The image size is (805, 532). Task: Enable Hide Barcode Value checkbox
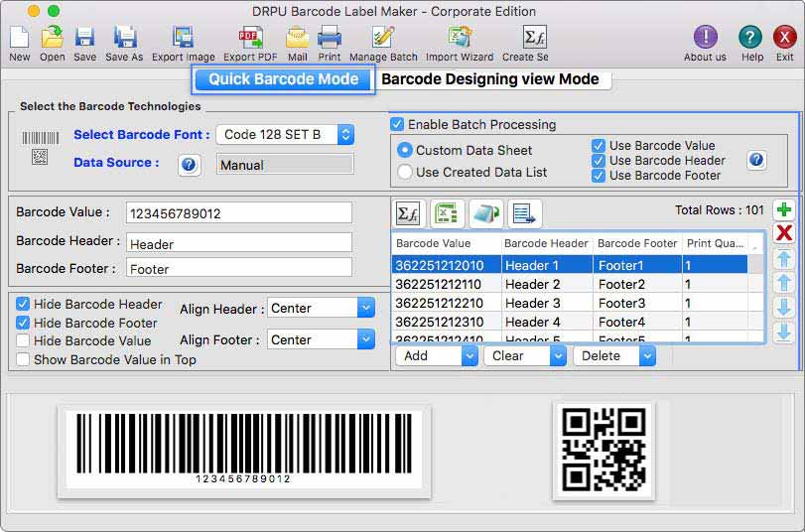pyautogui.click(x=23, y=340)
